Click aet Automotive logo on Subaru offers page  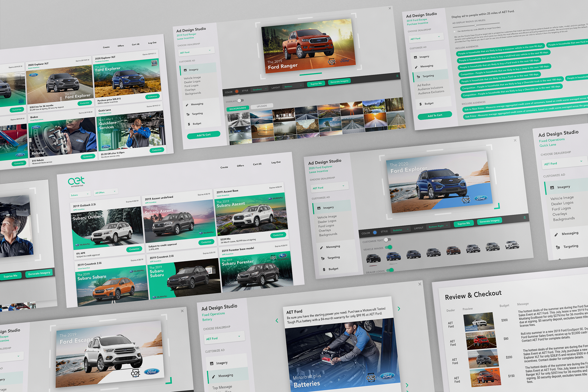tap(77, 182)
